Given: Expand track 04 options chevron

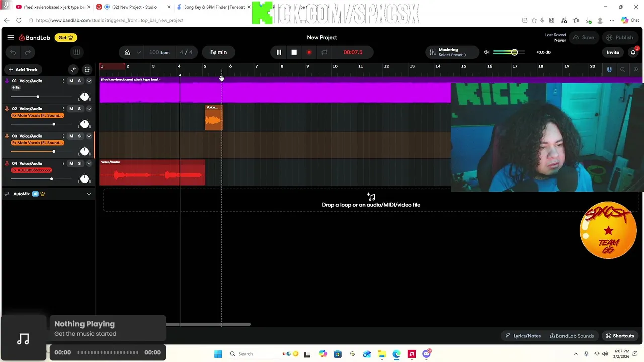Looking at the screenshot, I should [89, 163].
